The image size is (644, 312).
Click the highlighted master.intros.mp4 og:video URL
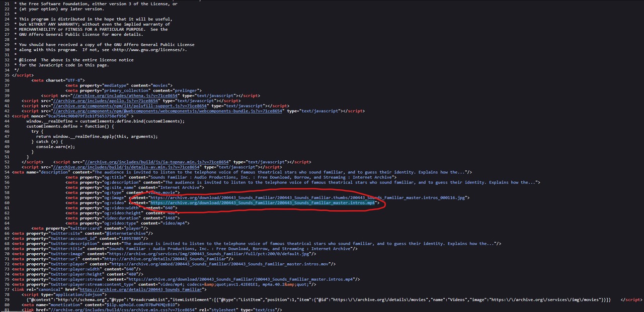[x=263, y=203]
